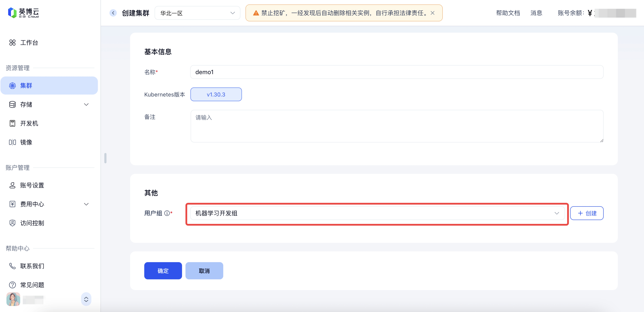Open 消息 in the top bar
The image size is (644, 312).
pos(536,13)
